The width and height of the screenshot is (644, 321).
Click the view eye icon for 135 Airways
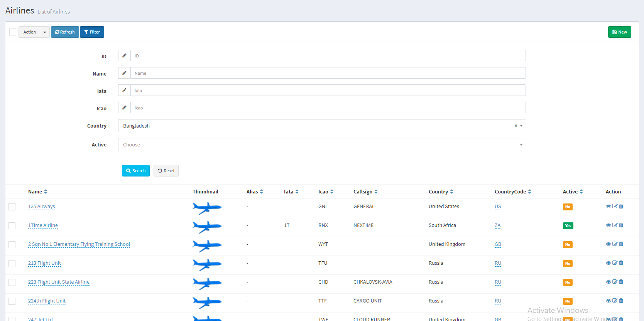[x=608, y=207]
